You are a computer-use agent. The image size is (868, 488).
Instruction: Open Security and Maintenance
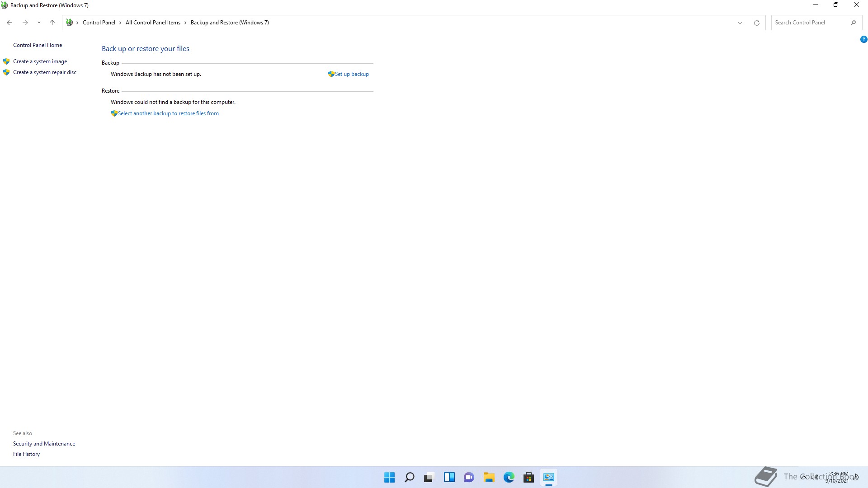(x=44, y=444)
